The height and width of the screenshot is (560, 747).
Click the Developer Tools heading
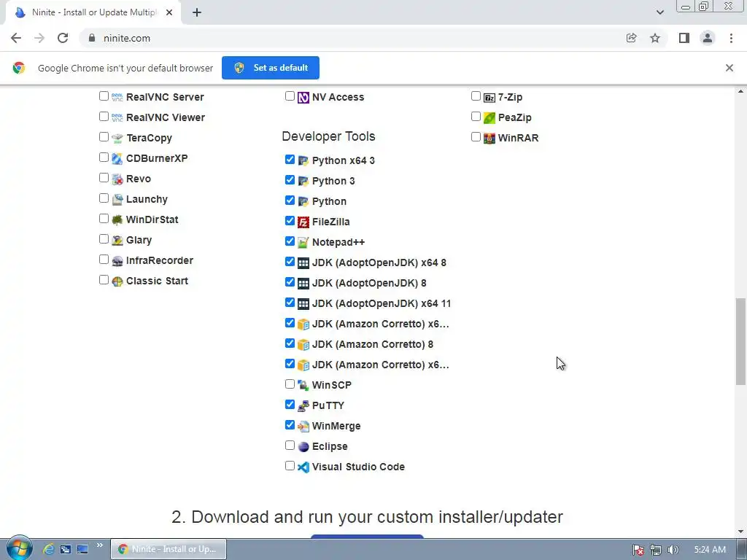click(328, 136)
